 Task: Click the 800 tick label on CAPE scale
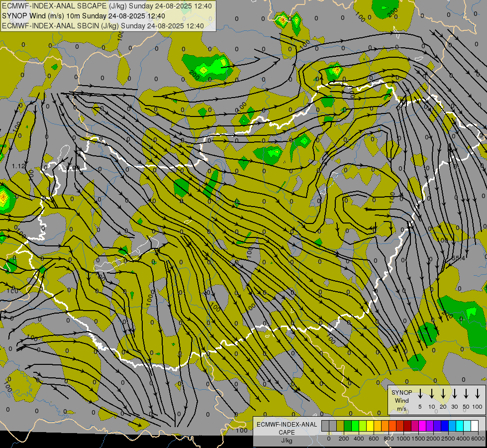(x=389, y=439)
